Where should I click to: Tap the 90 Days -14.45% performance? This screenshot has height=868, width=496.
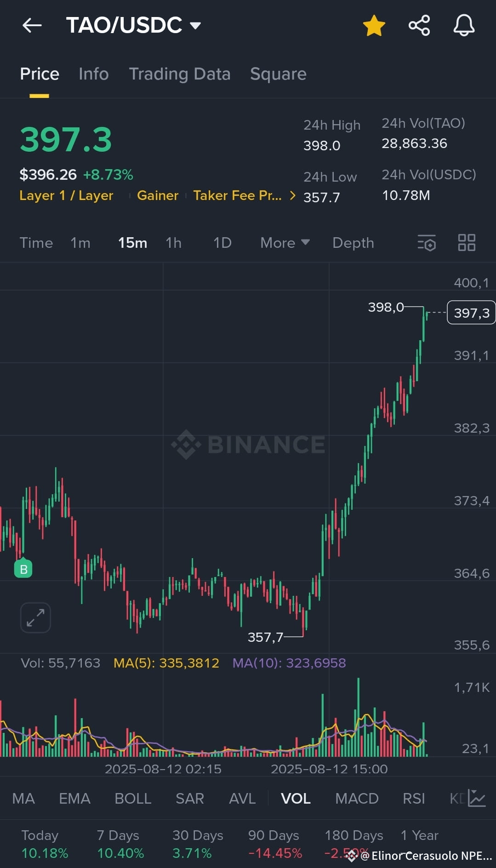[275, 844]
